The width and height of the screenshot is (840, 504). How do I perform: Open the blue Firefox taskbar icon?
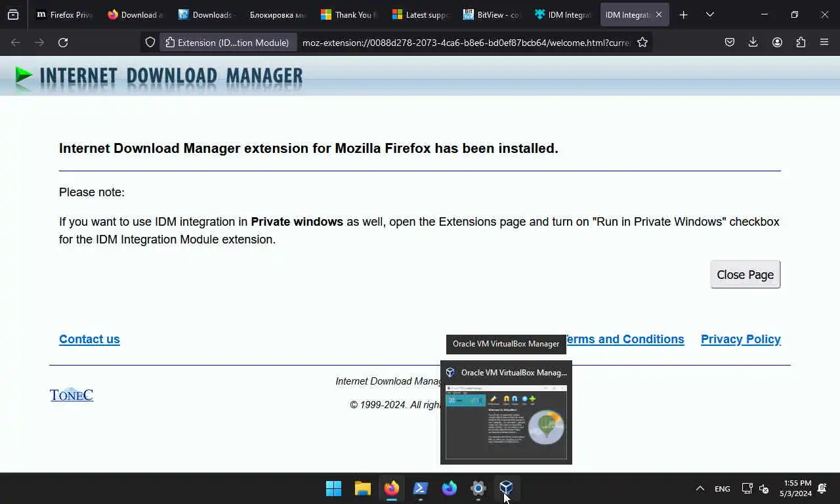pos(450,488)
